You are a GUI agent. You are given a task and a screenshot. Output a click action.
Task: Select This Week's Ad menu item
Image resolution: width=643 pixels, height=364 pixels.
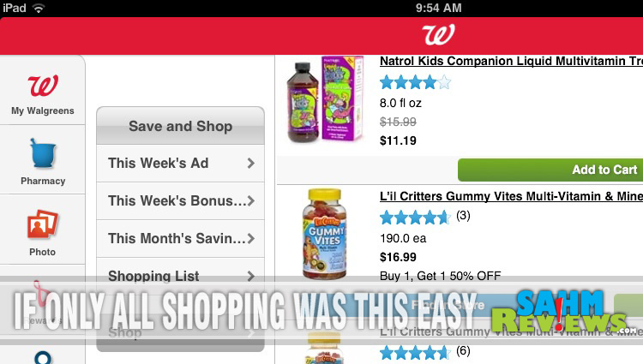point(180,164)
